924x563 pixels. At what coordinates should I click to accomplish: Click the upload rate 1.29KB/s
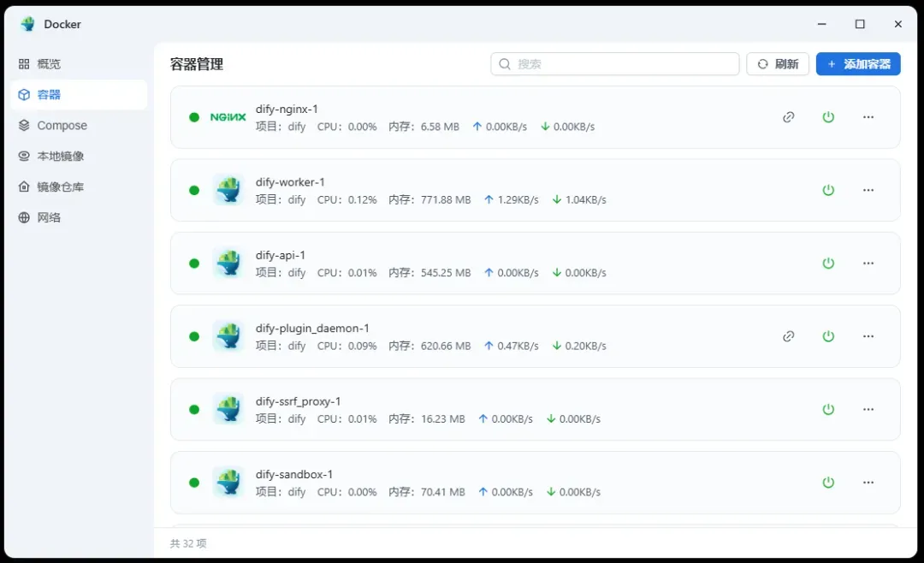[x=518, y=200]
